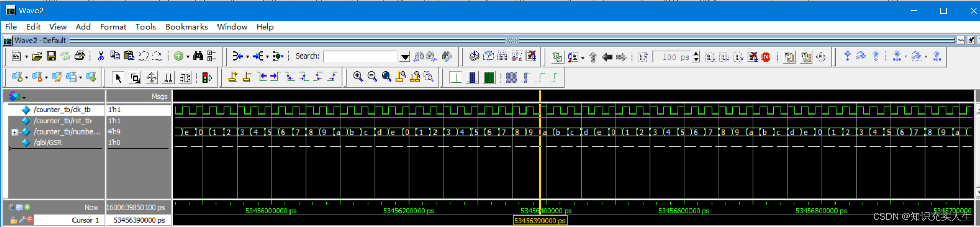Click the 4'h9 value cell
Image resolution: width=980 pixels, height=227 pixels.
[114, 132]
